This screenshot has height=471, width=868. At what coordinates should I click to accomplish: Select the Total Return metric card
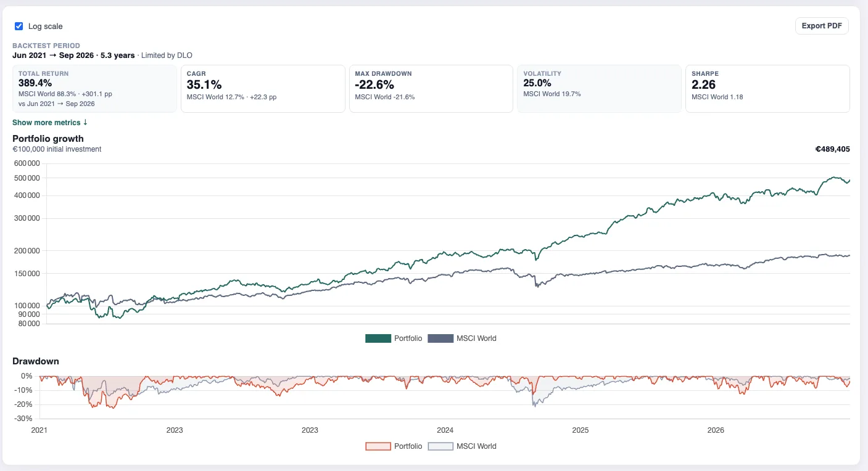[94, 89]
